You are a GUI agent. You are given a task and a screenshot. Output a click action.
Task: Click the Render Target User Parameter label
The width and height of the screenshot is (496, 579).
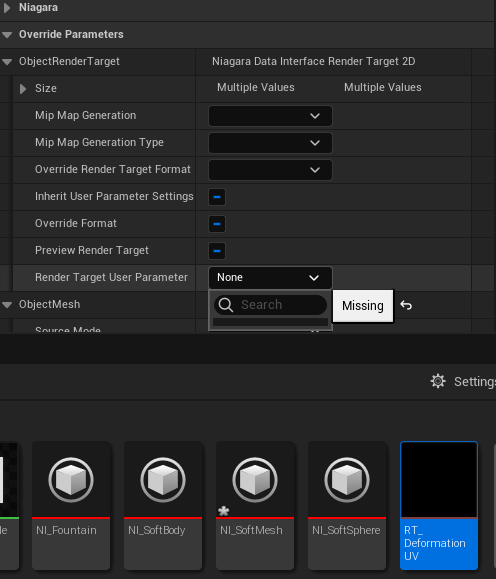[111, 277]
